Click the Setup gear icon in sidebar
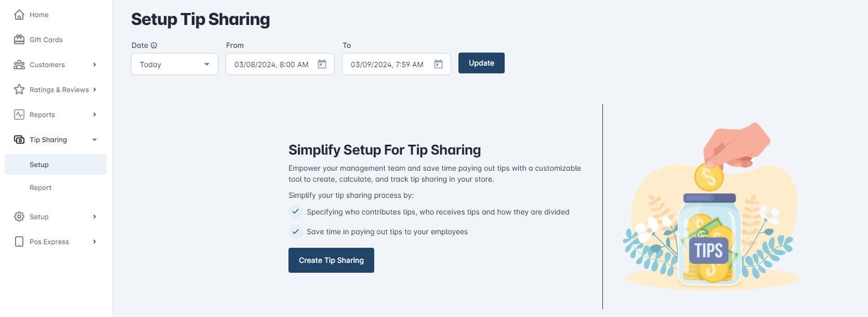This screenshot has height=317, width=868. click(19, 217)
